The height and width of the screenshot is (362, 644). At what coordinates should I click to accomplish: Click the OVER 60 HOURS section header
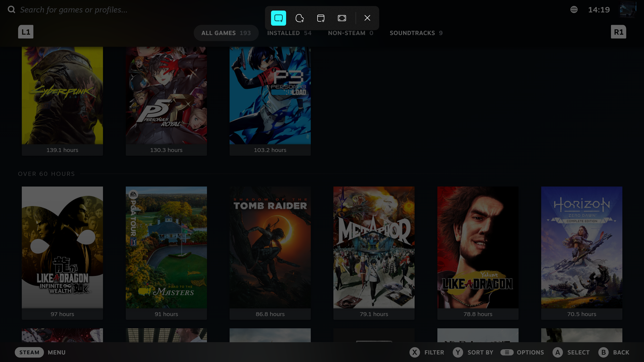tap(46, 174)
